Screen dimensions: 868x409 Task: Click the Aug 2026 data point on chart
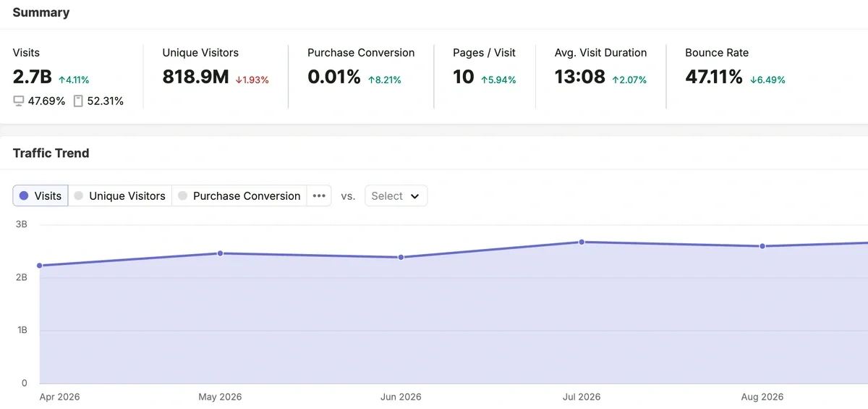coord(762,246)
